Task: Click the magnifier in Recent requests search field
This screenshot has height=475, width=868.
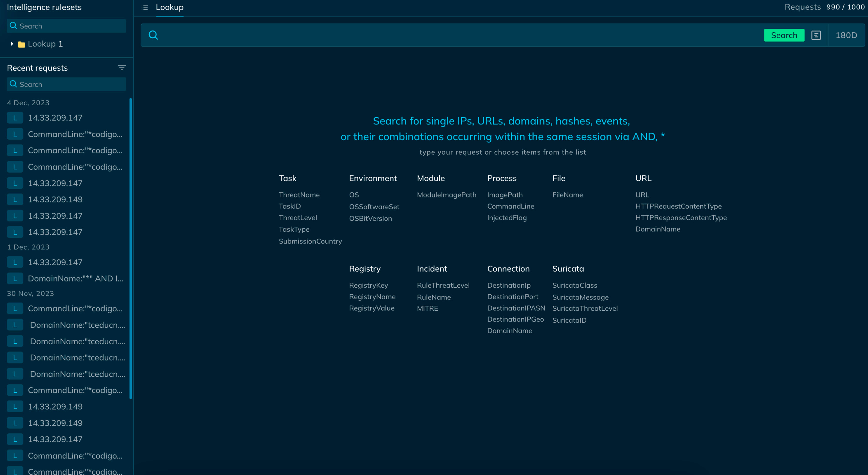Action: coord(13,84)
